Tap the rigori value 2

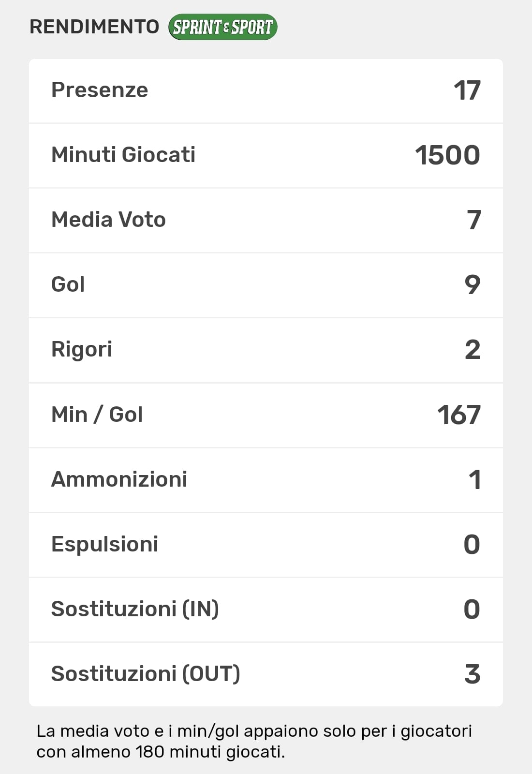(x=472, y=350)
